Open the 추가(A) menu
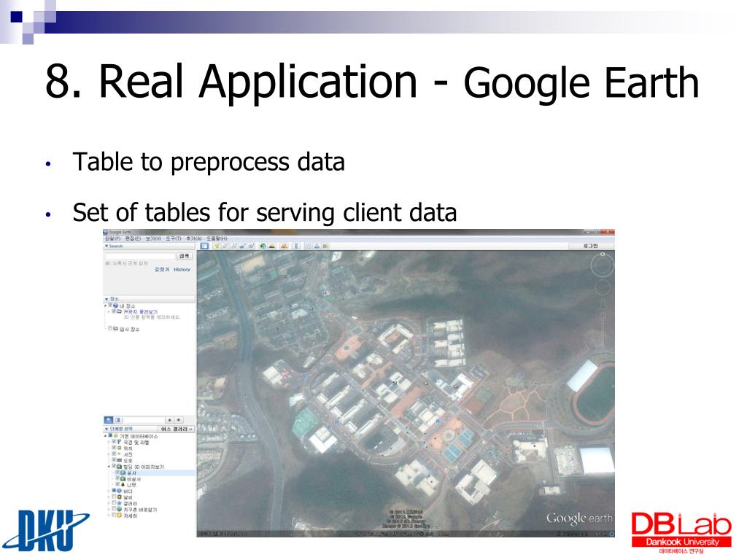 click(x=194, y=238)
